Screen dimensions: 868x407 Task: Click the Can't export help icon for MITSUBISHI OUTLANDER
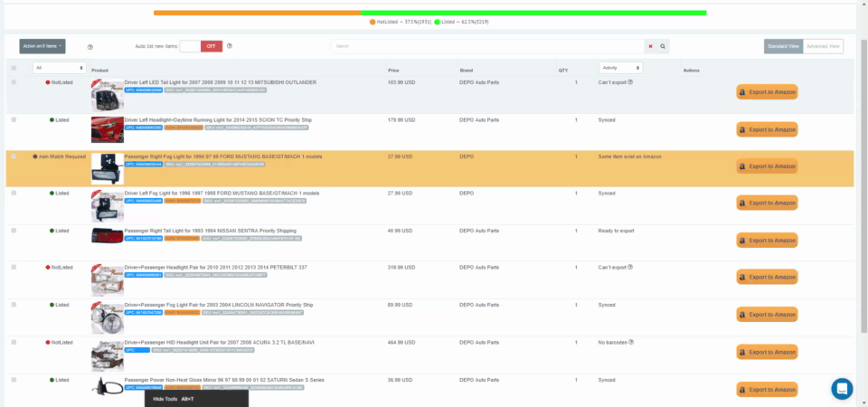click(x=630, y=82)
